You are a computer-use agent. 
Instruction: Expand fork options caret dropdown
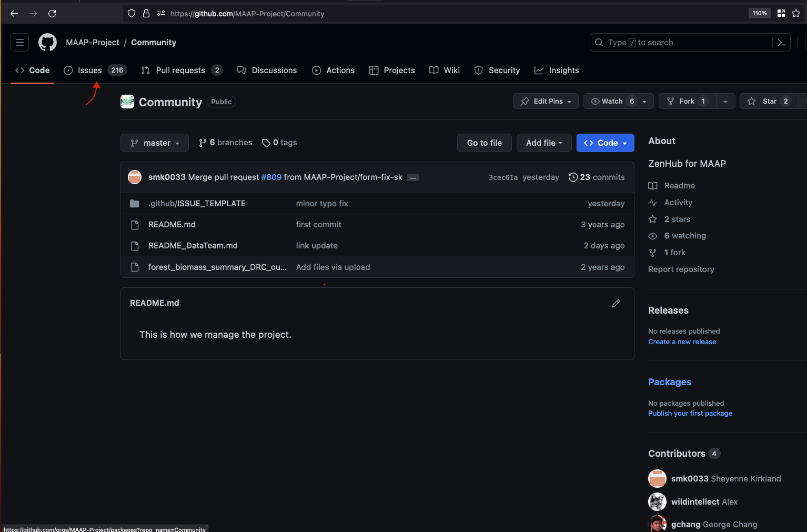pyautogui.click(x=725, y=102)
